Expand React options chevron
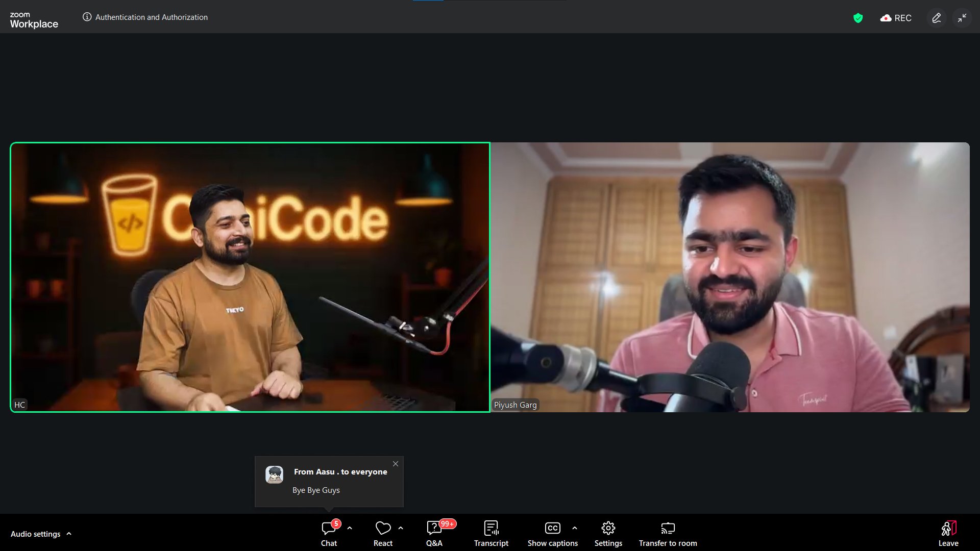 [401, 529]
